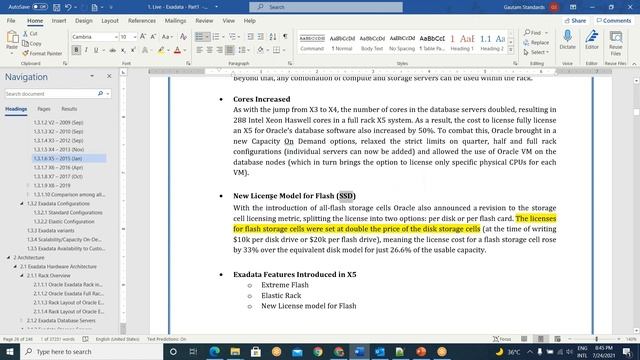Click the Bullets list icon

[199, 37]
